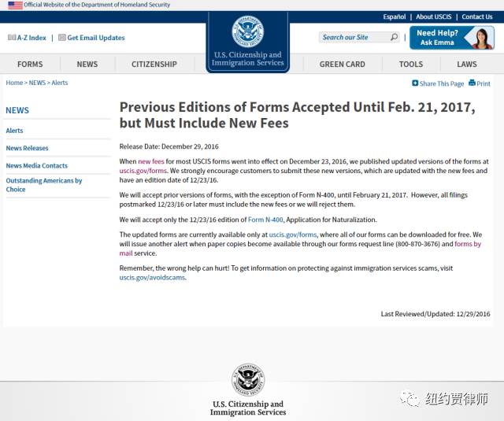
Task: Click 'Release Date: December 29, 2016' text
Action: pos(169,146)
